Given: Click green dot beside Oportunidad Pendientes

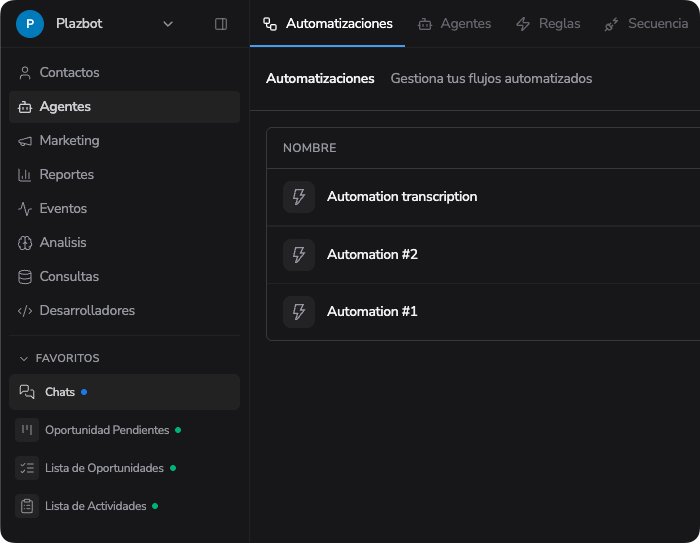Looking at the screenshot, I should tap(178, 430).
